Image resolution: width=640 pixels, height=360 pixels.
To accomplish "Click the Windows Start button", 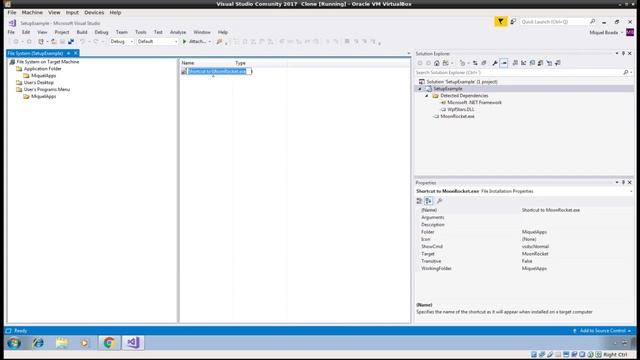I will (x=14, y=343).
